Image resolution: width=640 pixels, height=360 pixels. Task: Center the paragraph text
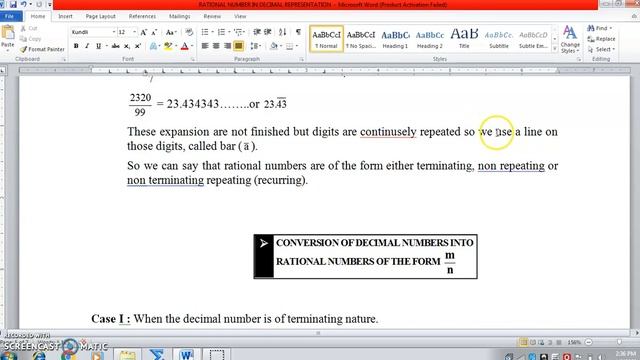point(216,46)
